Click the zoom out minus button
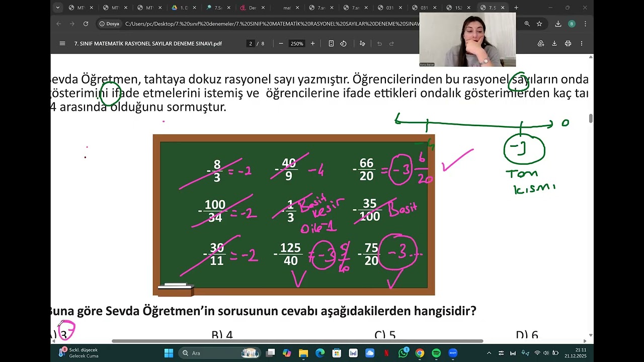Image resolution: width=644 pixels, height=362 pixels. click(281, 44)
